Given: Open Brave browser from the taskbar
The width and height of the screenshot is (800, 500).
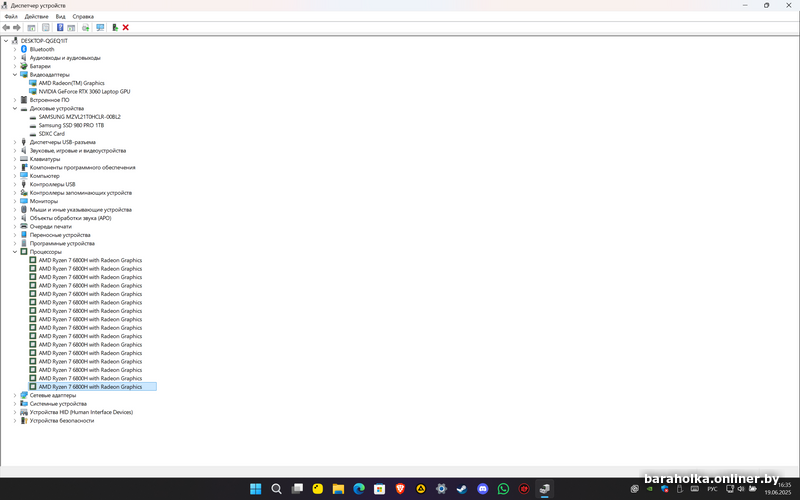Looking at the screenshot, I should coord(400,489).
